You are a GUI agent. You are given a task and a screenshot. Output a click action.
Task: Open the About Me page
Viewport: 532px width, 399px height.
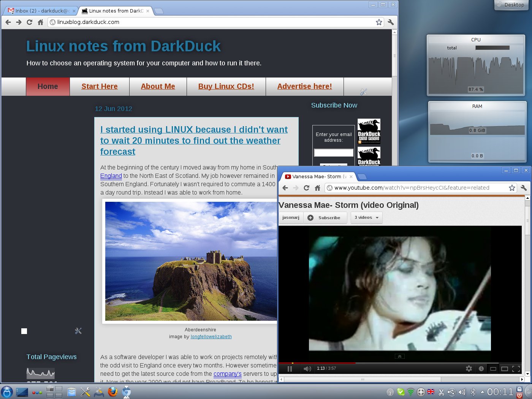(158, 87)
